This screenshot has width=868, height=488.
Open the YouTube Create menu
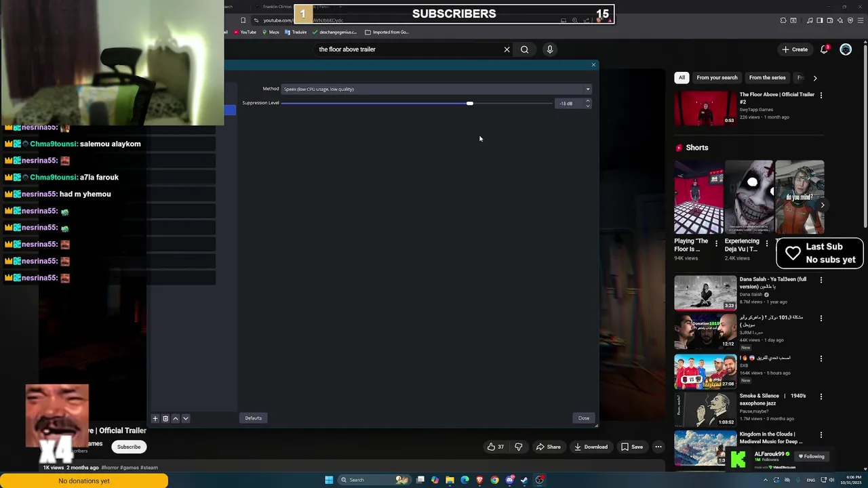tap(795, 49)
